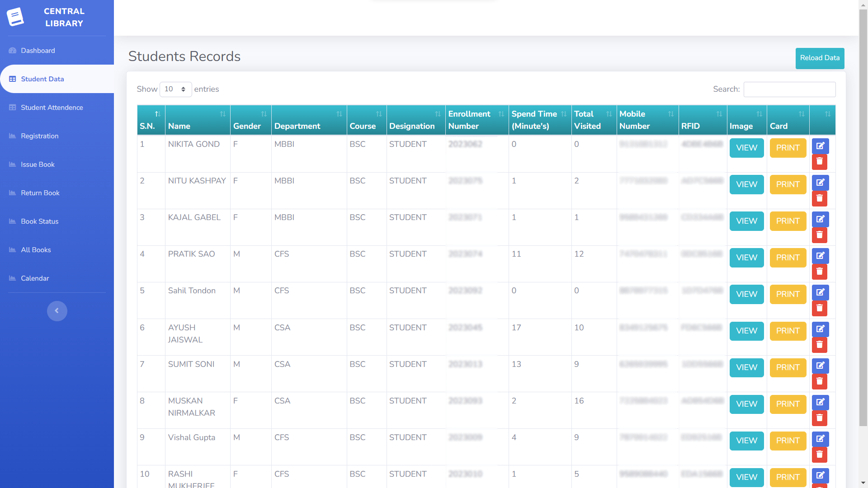Image resolution: width=868 pixels, height=488 pixels.
Task: Open the entries-per-page dropdown
Action: (x=175, y=89)
